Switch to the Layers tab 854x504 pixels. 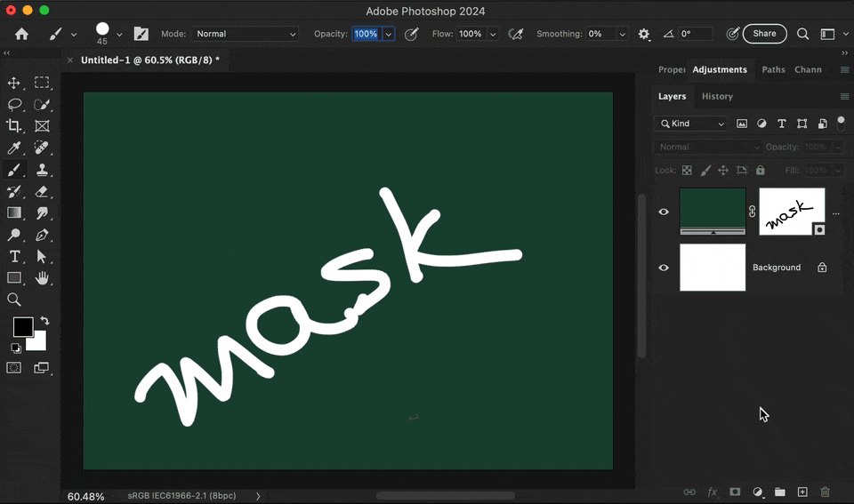[x=672, y=96]
